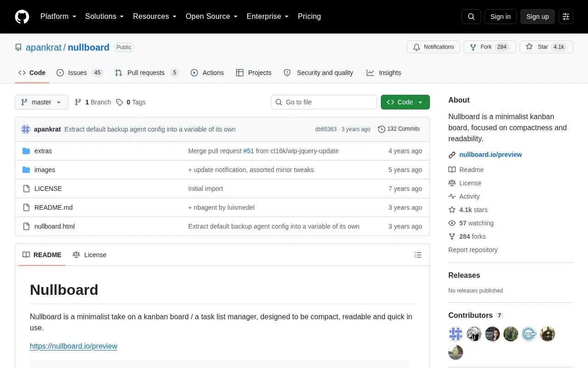Open the Security and quality tab
The image size is (588, 368).
pyautogui.click(x=318, y=73)
